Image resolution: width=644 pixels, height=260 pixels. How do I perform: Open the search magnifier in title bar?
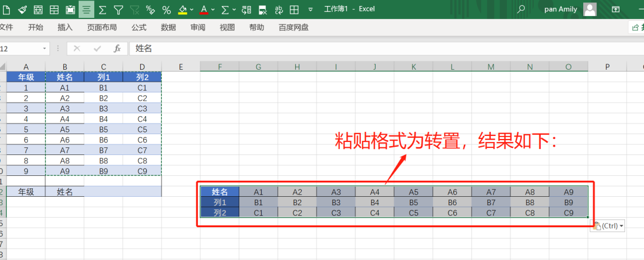(521, 9)
